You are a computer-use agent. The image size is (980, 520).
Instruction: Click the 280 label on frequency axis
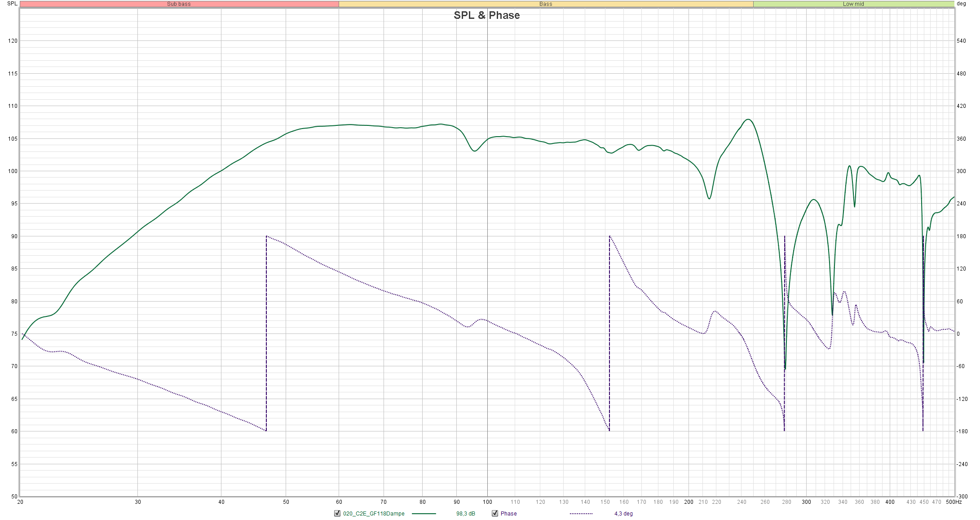(x=786, y=502)
